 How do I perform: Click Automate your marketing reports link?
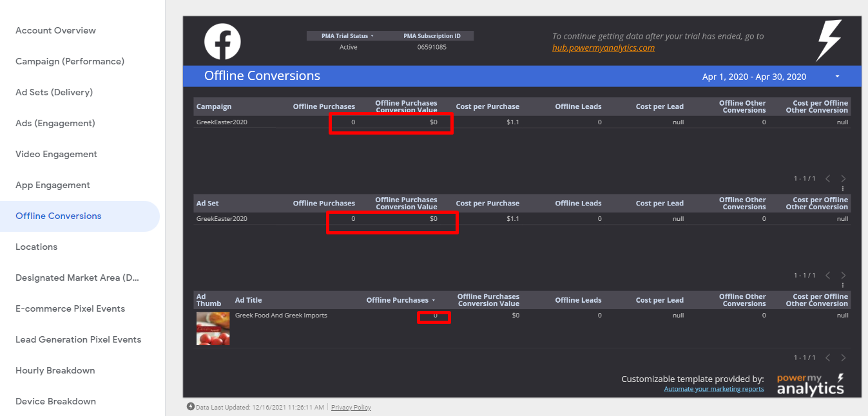(x=714, y=389)
